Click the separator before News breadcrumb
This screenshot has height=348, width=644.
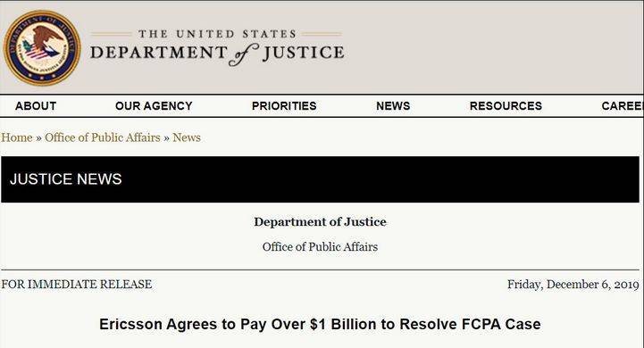pos(166,138)
